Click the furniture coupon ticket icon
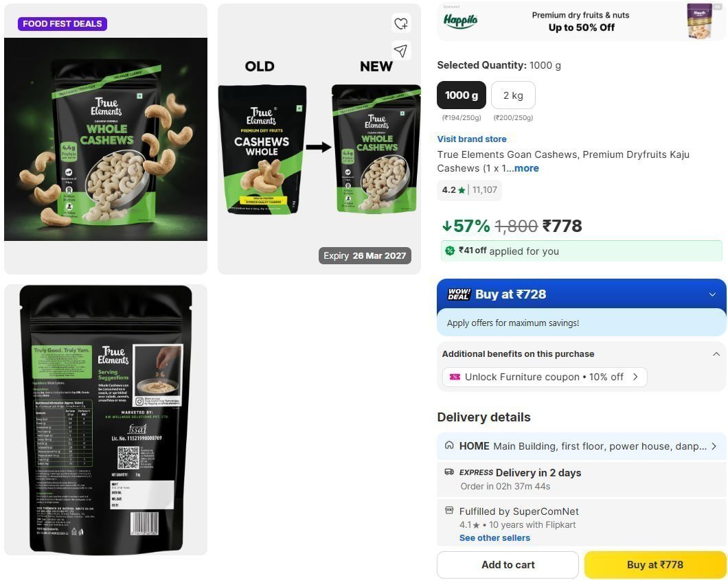The image size is (728, 580). (455, 377)
